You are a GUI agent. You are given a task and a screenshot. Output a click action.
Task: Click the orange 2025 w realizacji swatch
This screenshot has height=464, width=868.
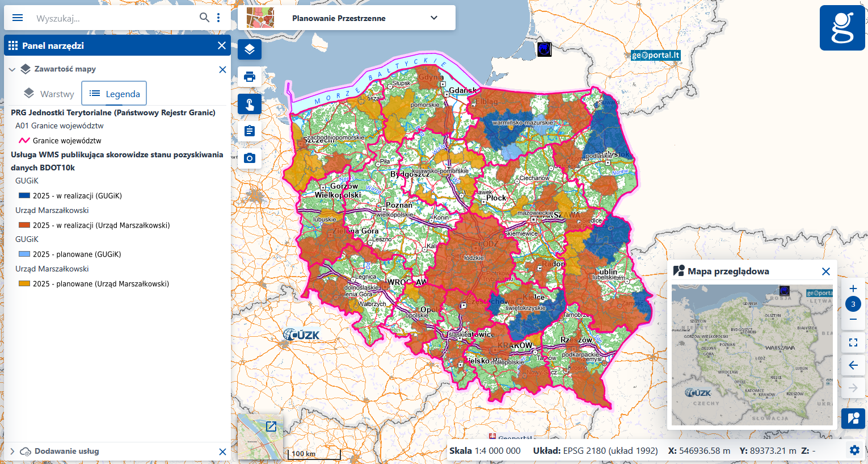click(x=24, y=225)
